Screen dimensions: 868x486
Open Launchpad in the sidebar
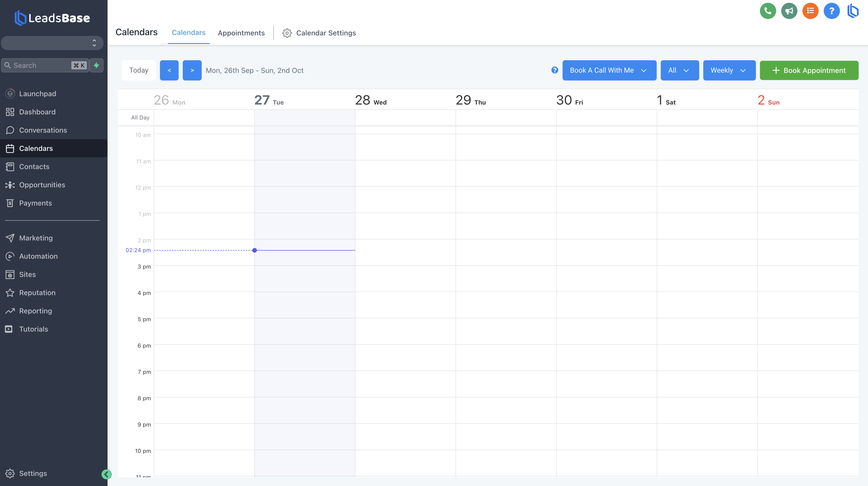(37, 94)
